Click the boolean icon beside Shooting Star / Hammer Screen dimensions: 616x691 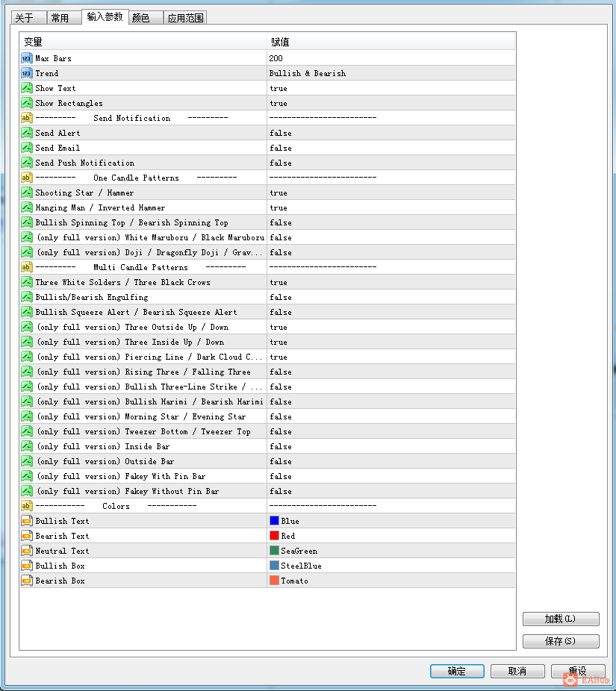(x=26, y=193)
